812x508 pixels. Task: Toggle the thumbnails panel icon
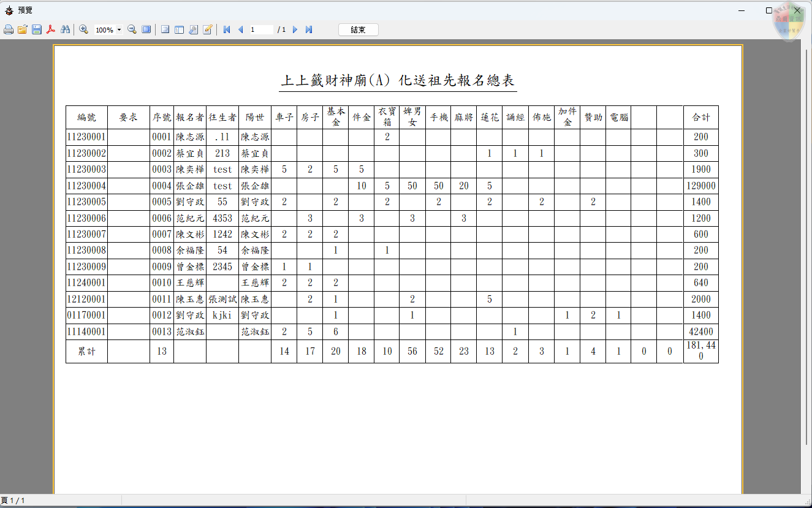179,29
